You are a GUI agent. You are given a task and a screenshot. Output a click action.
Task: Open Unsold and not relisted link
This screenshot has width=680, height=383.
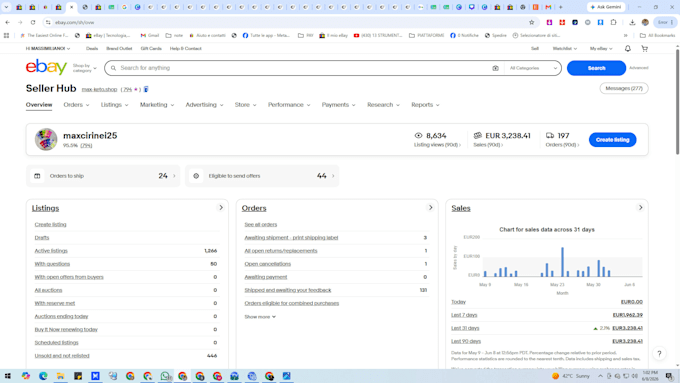(x=62, y=356)
